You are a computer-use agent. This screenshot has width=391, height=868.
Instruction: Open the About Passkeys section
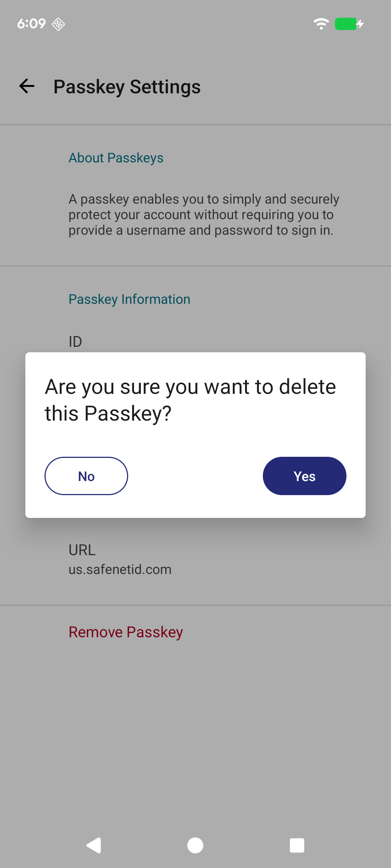(x=116, y=158)
